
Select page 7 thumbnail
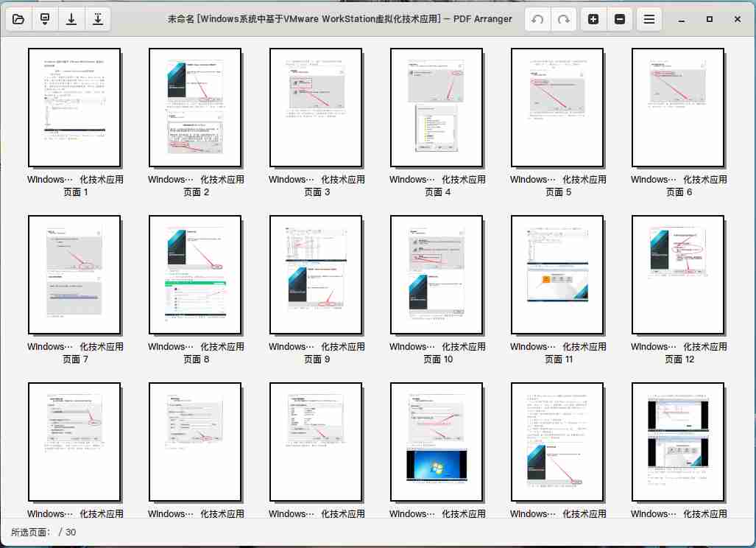74,273
